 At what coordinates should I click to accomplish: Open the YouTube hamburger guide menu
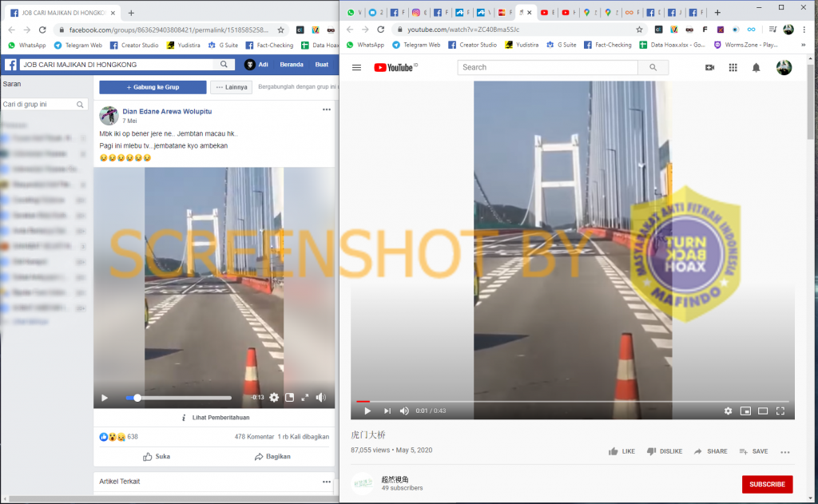point(356,68)
